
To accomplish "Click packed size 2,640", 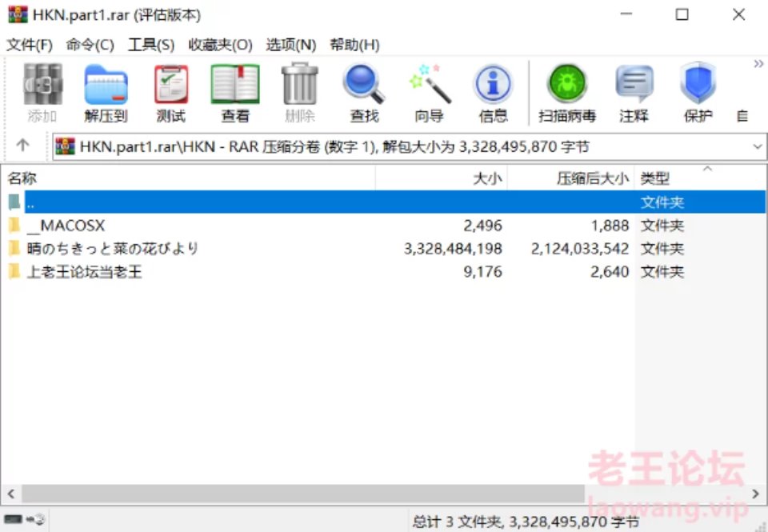I will 610,272.
